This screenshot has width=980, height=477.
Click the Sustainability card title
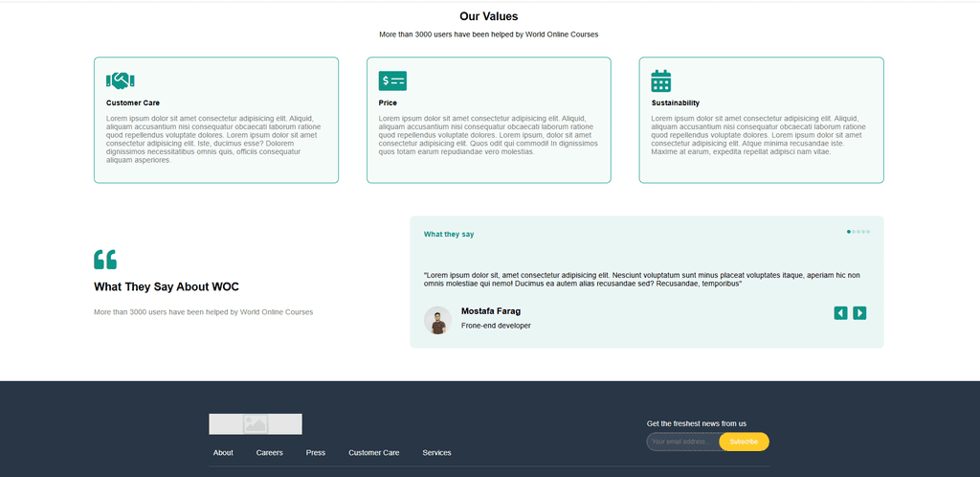(x=676, y=103)
